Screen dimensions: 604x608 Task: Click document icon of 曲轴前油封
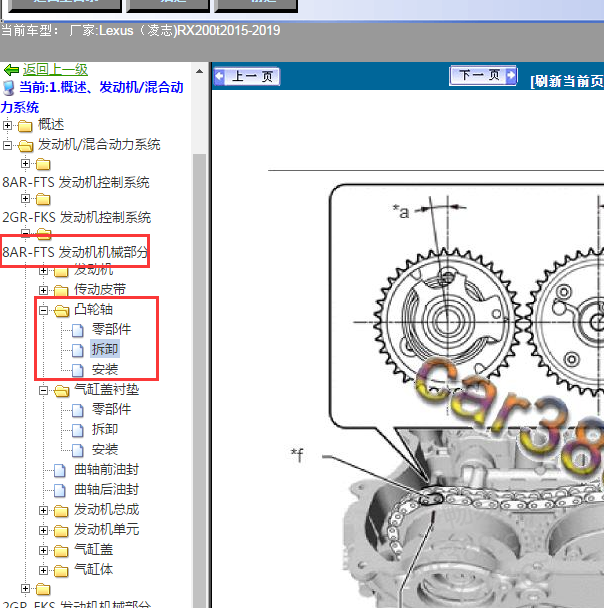coord(60,470)
